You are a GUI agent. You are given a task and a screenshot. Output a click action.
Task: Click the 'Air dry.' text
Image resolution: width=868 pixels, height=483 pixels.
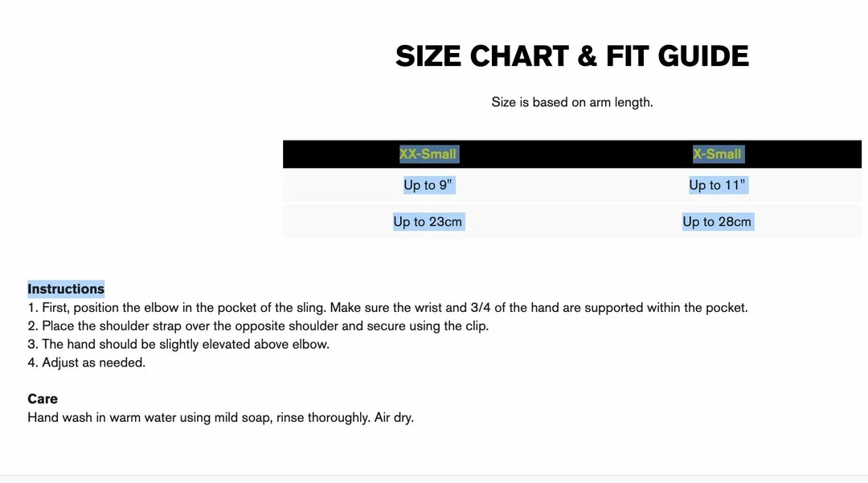coord(394,418)
